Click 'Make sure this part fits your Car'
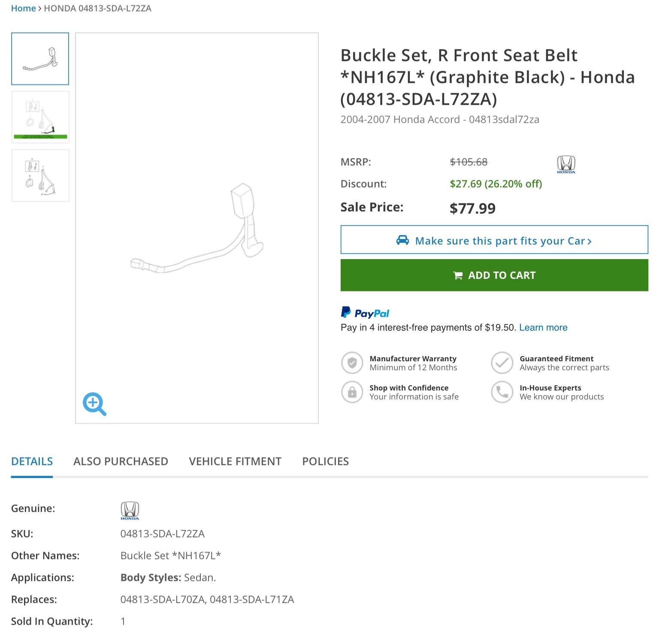Screen dimensions: 659x644 (x=494, y=240)
